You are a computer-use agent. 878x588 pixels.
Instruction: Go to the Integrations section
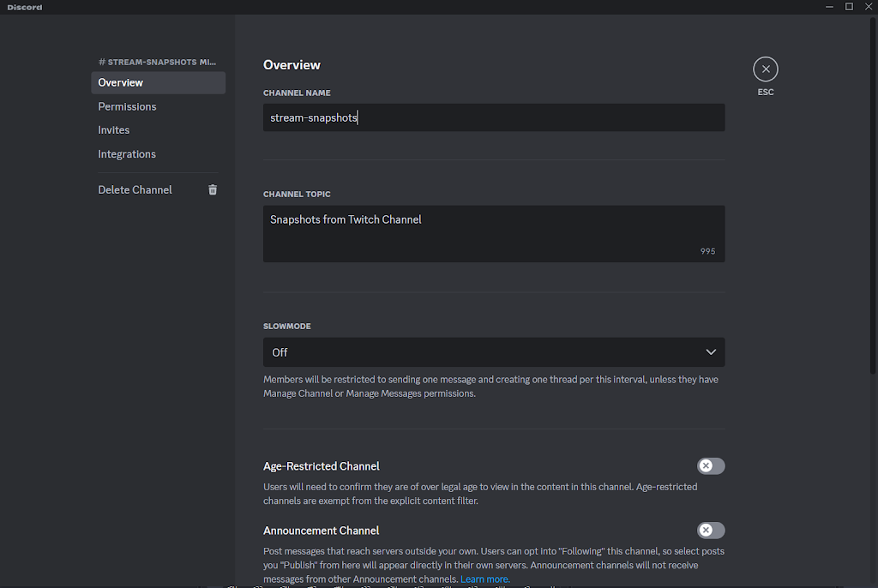[x=127, y=154]
